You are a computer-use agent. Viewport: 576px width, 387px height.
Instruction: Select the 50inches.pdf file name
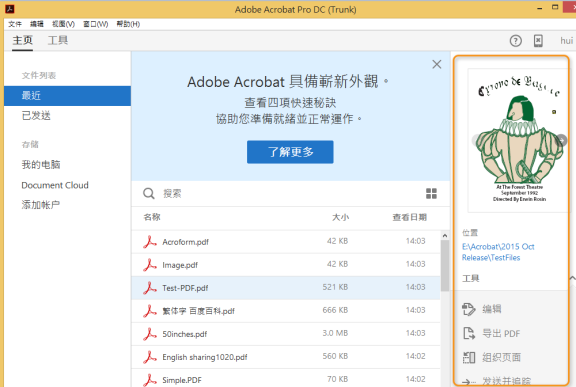click(x=185, y=334)
